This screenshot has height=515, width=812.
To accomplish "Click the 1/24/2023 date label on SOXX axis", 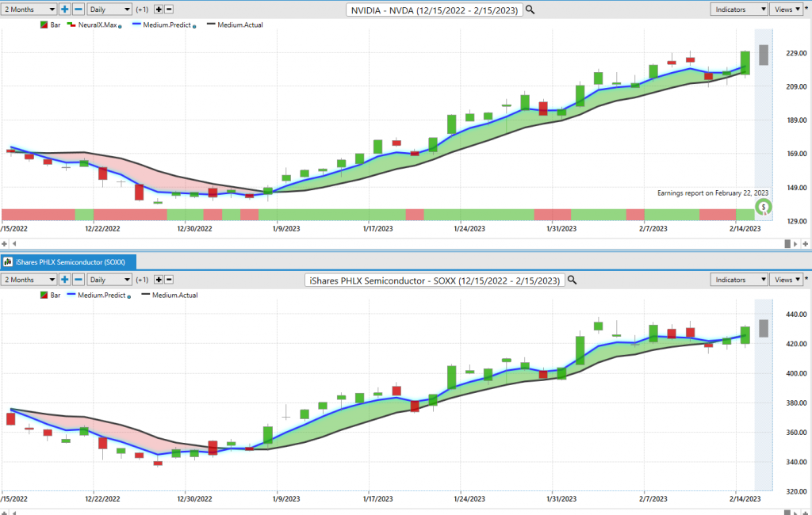I will [469, 499].
